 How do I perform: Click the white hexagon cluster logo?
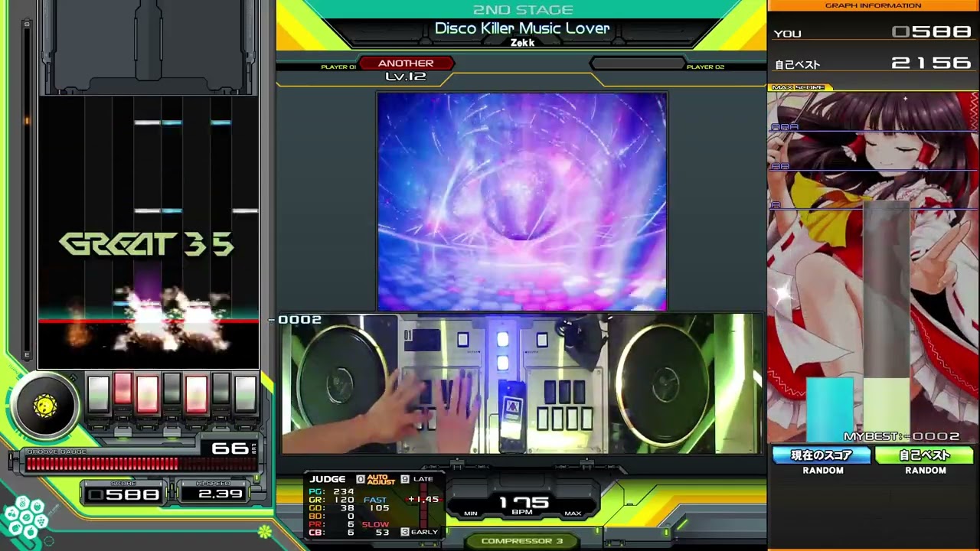[24, 517]
